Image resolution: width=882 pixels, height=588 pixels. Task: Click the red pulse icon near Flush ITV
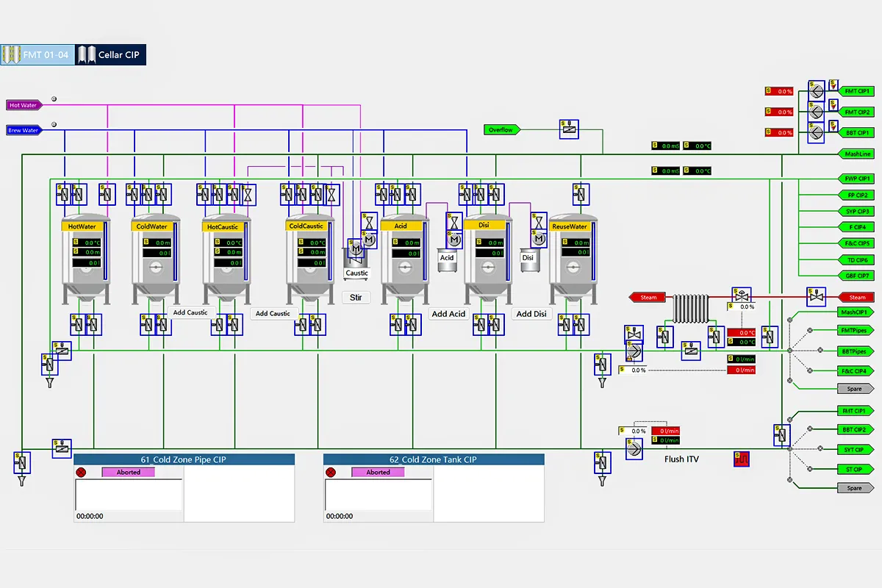pyautogui.click(x=741, y=459)
